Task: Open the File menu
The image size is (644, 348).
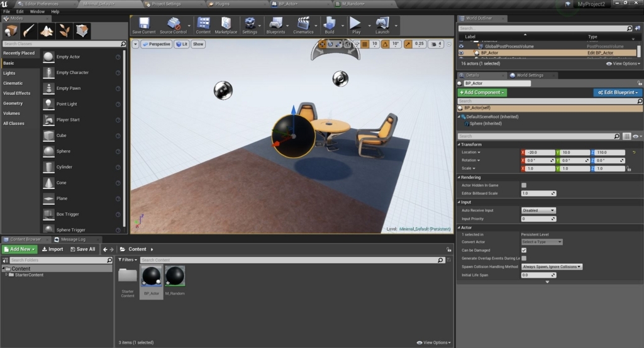Action: pos(6,11)
